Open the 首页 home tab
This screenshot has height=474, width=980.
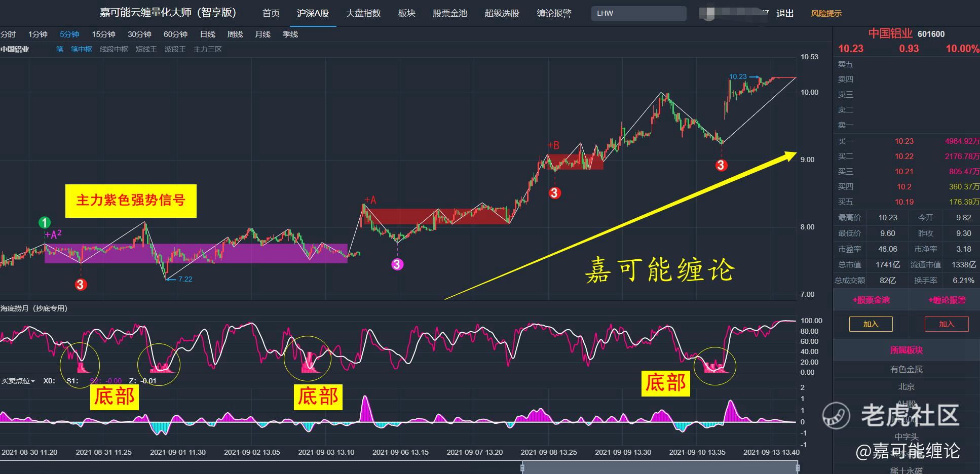pos(271,13)
